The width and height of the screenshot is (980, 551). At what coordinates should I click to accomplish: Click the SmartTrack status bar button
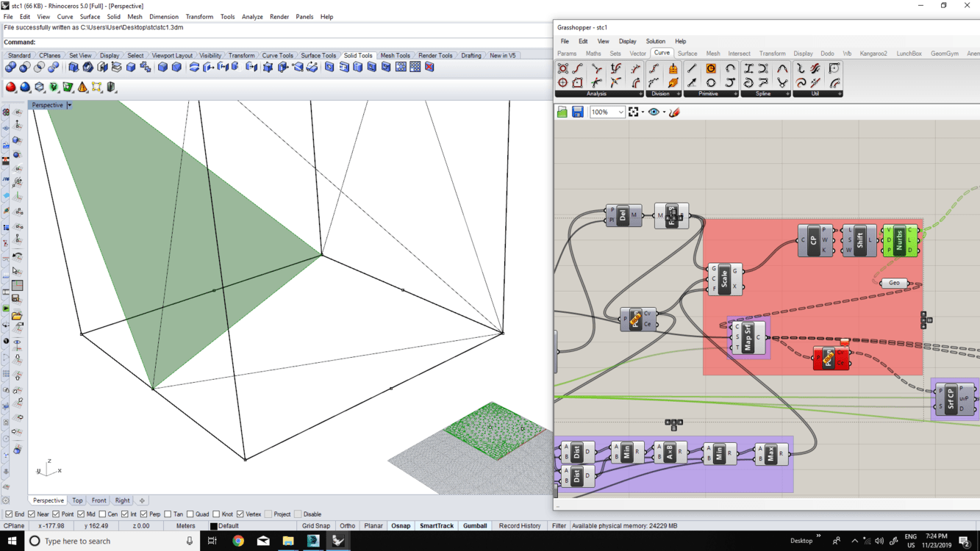tap(437, 526)
